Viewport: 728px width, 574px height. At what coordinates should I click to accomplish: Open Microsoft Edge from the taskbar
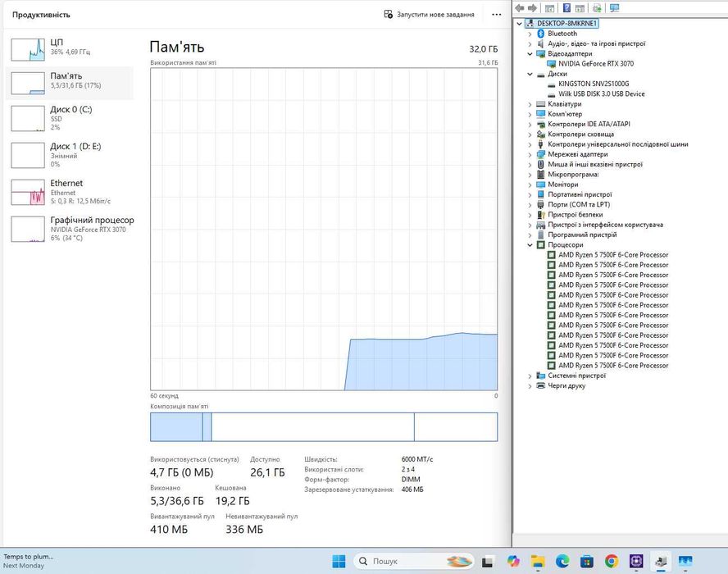point(562,562)
